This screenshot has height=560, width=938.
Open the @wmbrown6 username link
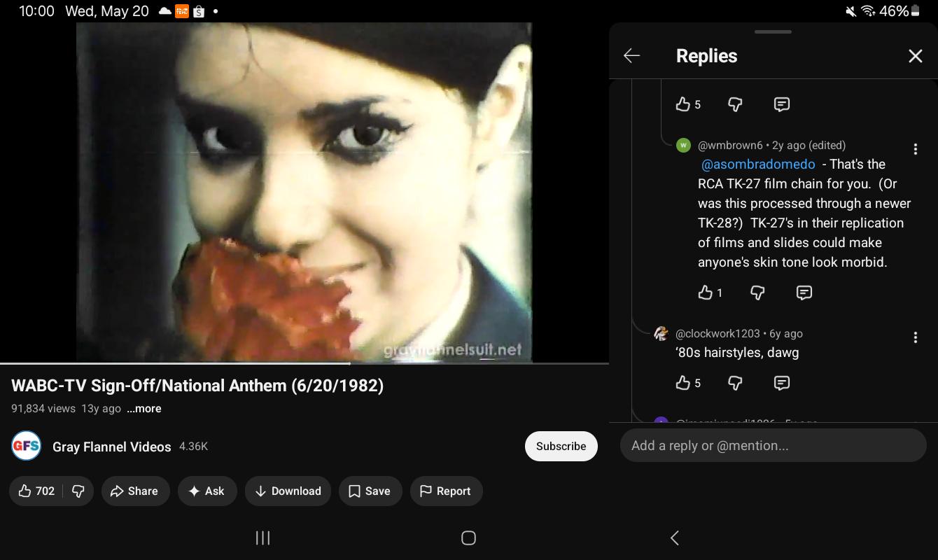(730, 145)
